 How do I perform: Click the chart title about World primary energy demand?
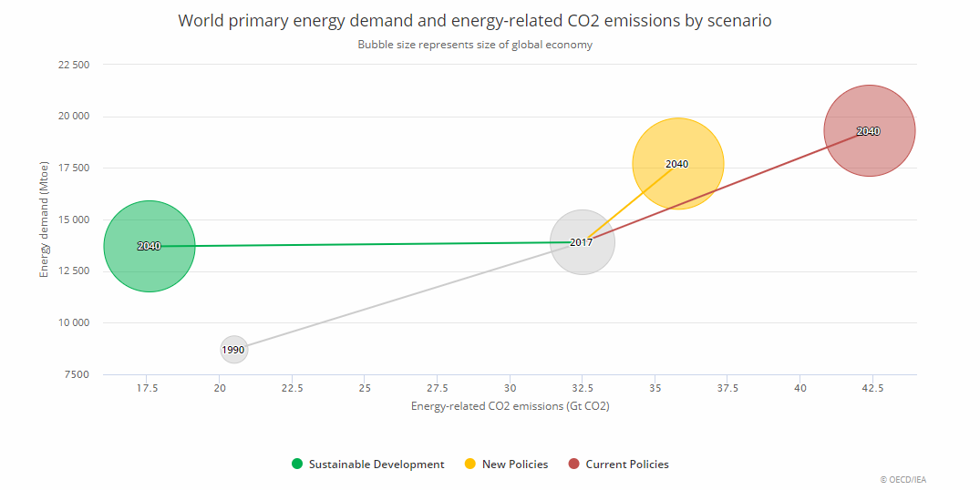coord(474,21)
